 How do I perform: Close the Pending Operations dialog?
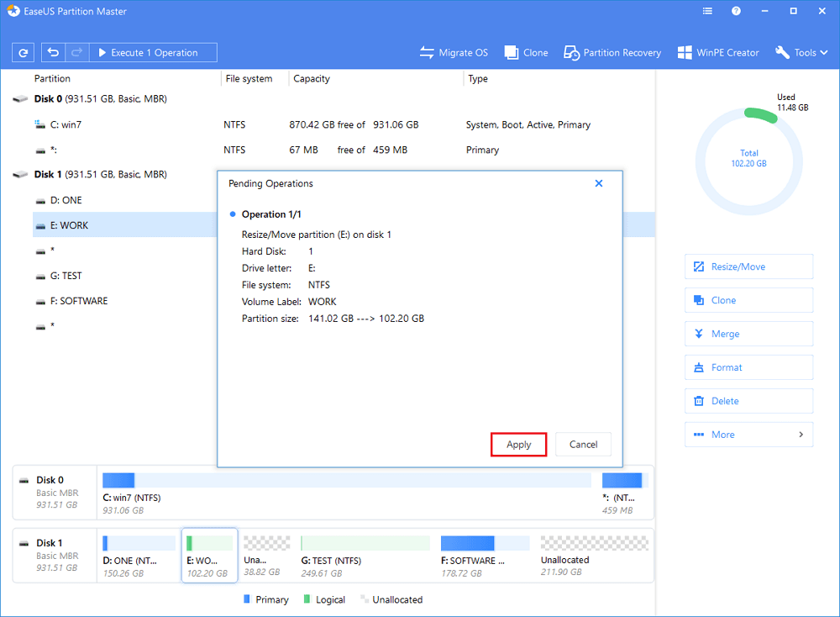tap(599, 183)
